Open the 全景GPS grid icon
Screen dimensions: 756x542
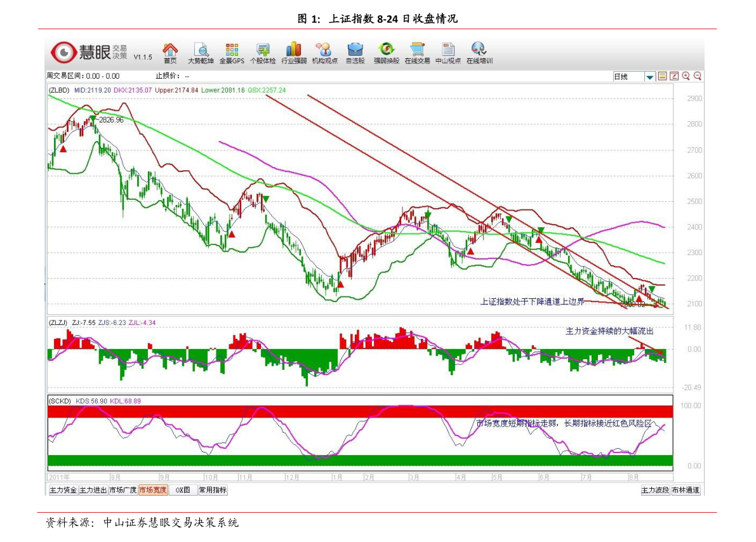pyautogui.click(x=232, y=53)
